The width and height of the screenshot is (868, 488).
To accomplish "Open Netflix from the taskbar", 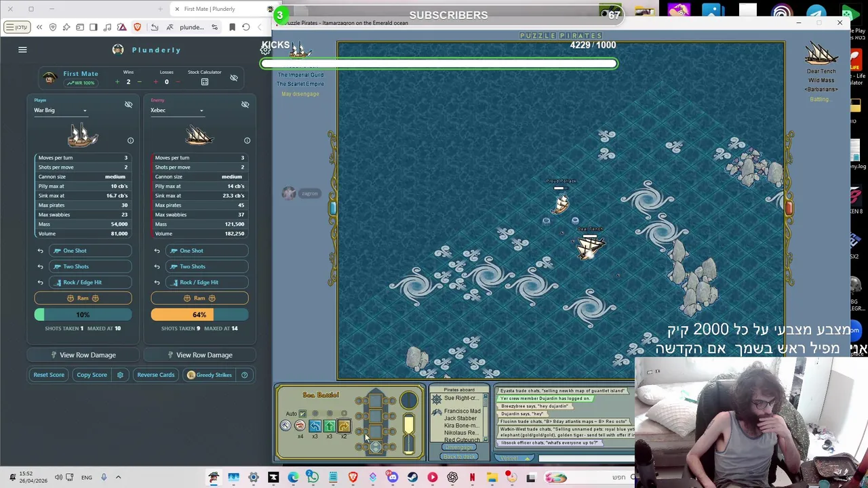I will point(472,478).
